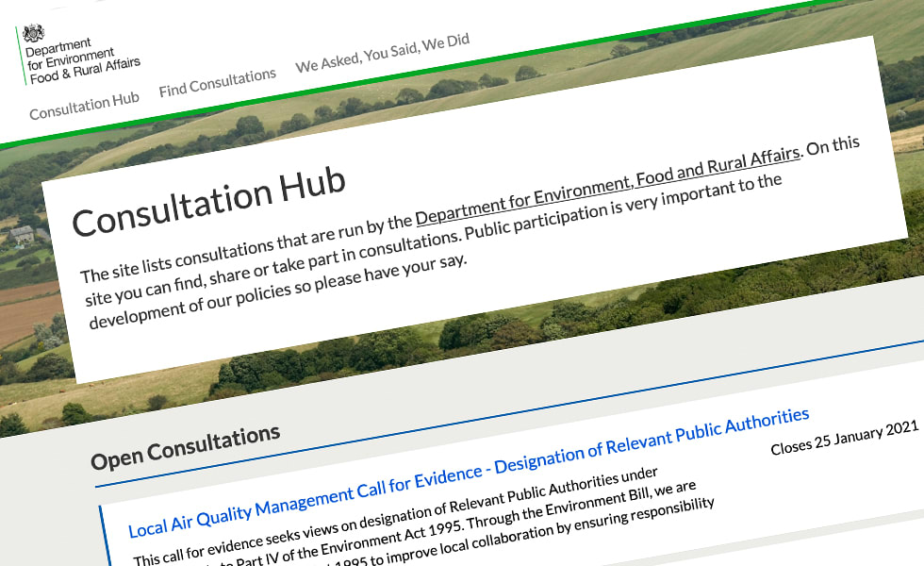Open Local Air Quality Management Call for Evidence consultation
The image size is (924, 566).
pos(469,473)
